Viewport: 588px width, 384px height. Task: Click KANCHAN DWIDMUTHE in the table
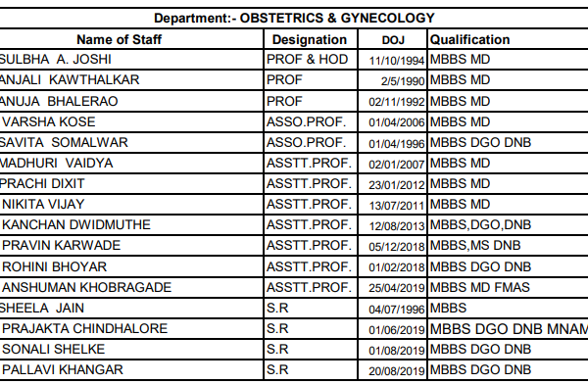click(x=76, y=224)
